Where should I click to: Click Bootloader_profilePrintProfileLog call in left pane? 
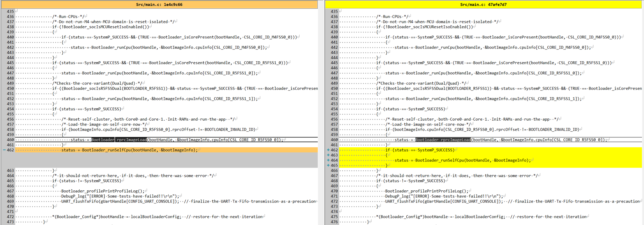[103, 191]
